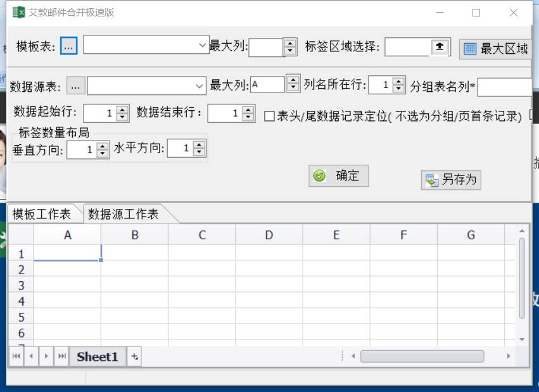Select row 5 header

pyautogui.click(x=22, y=317)
